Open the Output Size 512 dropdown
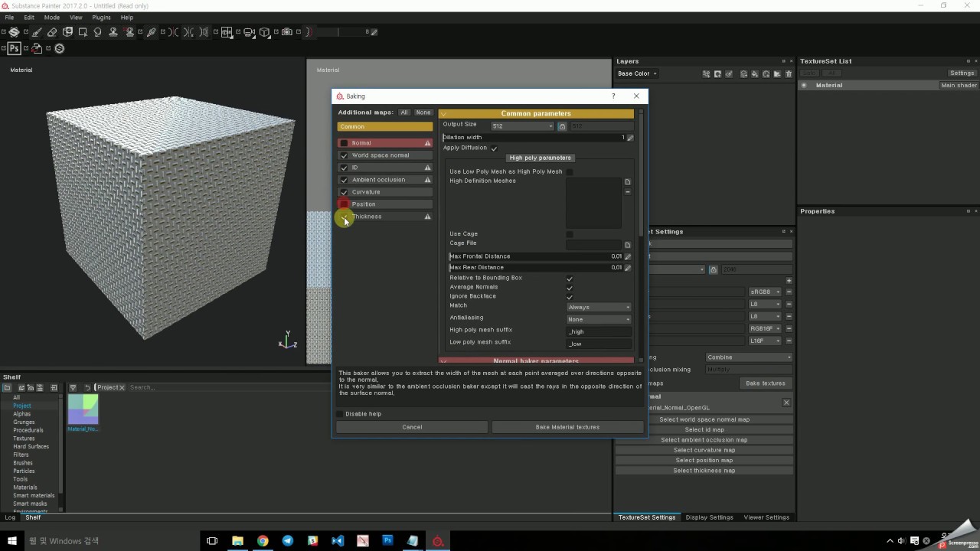Screen dimensions: 980x551 coord(522,126)
